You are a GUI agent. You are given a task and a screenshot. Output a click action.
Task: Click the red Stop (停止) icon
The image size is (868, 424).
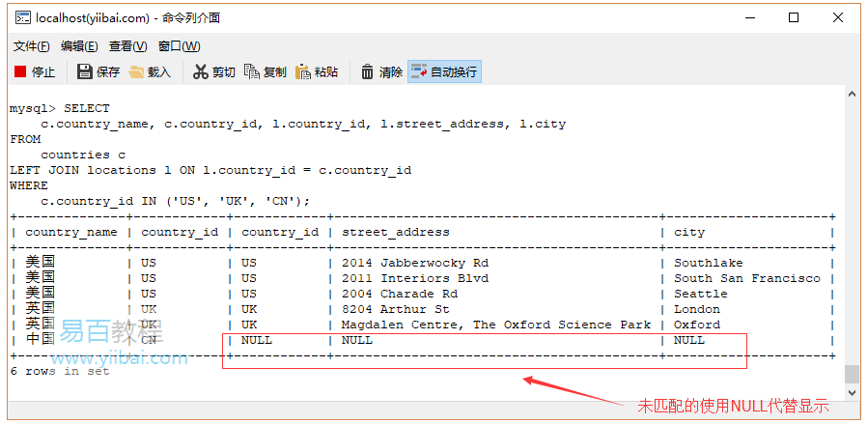coord(20,71)
